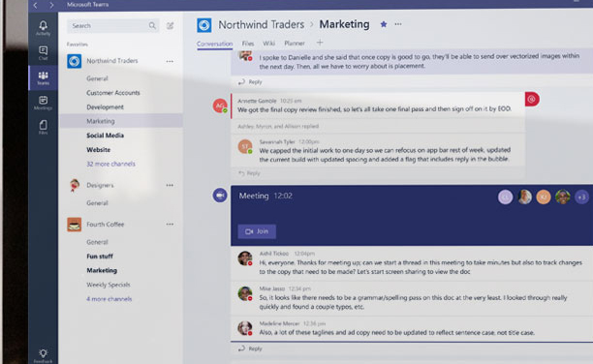The width and height of the screenshot is (593, 364).
Task: Open the Marketing channel more options ellipsis
Action: click(x=398, y=24)
